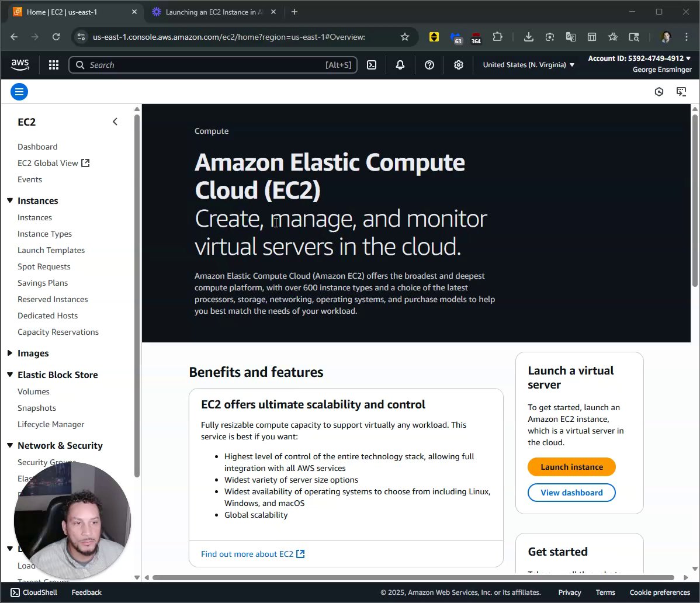Click the browser address bar URL
700x603 pixels.
click(x=228, y=37)
